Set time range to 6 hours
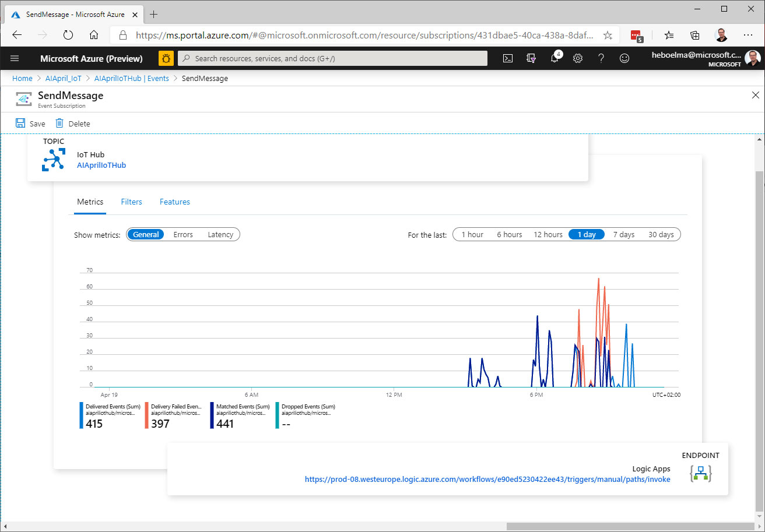This screenshot has height=532, width=765. point(510,234)
